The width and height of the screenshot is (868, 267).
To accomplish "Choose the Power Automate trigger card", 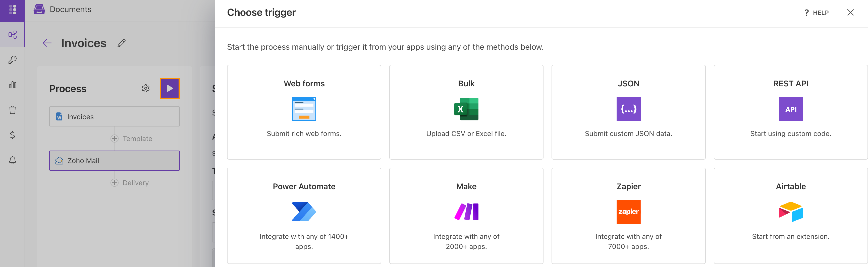I will click(304, 216).
